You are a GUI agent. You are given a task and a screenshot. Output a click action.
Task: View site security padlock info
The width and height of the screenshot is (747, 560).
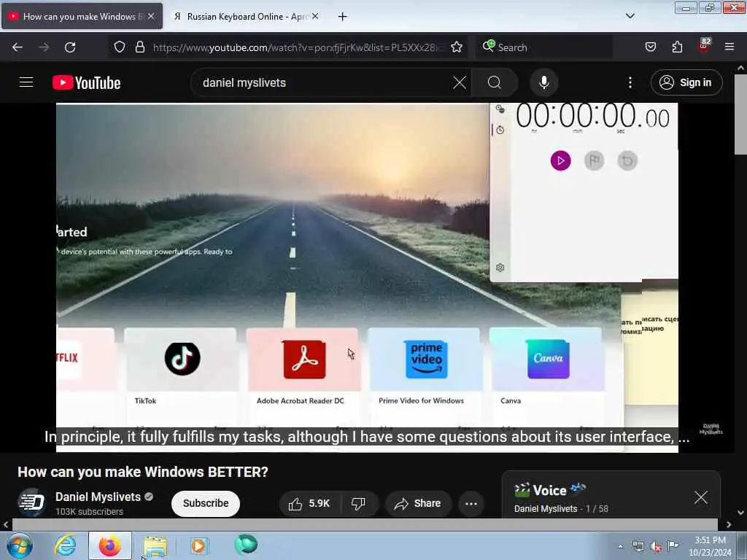pos(139,47)
